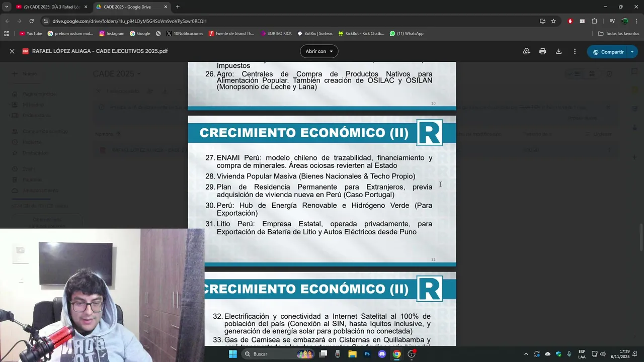Open the BotRix | Sorteos bookmark
644x362 pixels.
point(315,34)
